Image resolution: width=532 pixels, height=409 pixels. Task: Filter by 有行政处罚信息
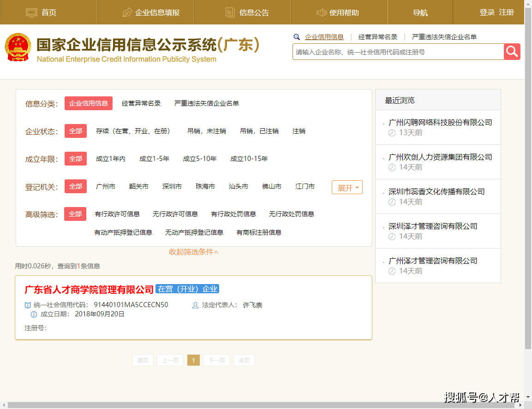(233, 214)
